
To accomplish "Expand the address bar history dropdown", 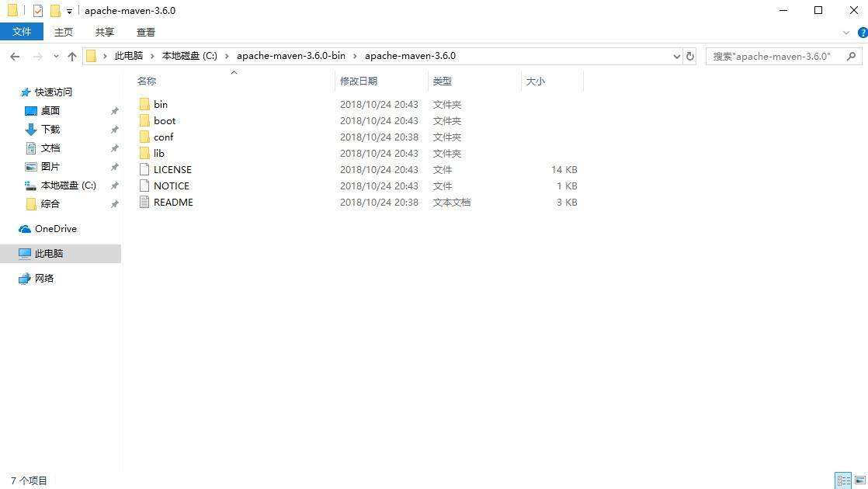I will (x=676, y=56).
